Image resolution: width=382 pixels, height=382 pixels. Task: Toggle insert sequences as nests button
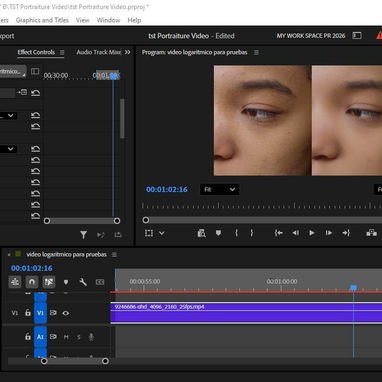[x=15, y=282]
